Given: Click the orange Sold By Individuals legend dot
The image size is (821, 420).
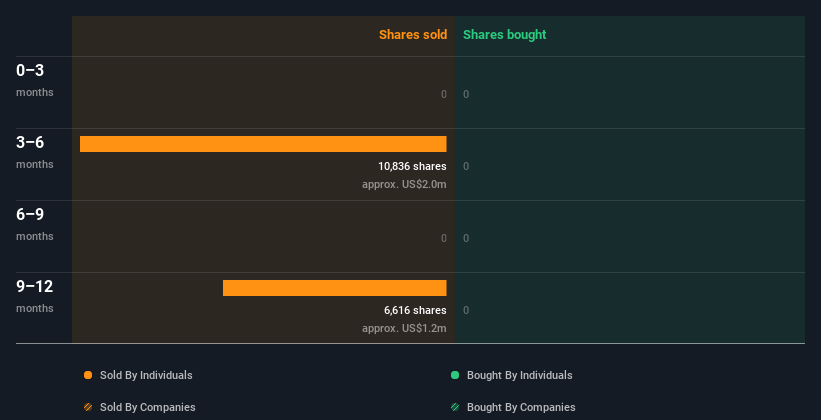Looking at the screenshot, I should (x=88, y=375).
